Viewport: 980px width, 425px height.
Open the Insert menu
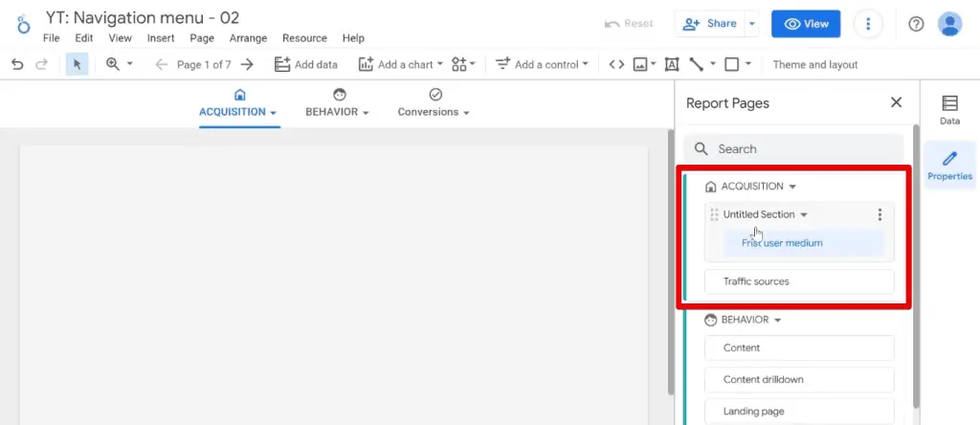[x=161, y=38]
